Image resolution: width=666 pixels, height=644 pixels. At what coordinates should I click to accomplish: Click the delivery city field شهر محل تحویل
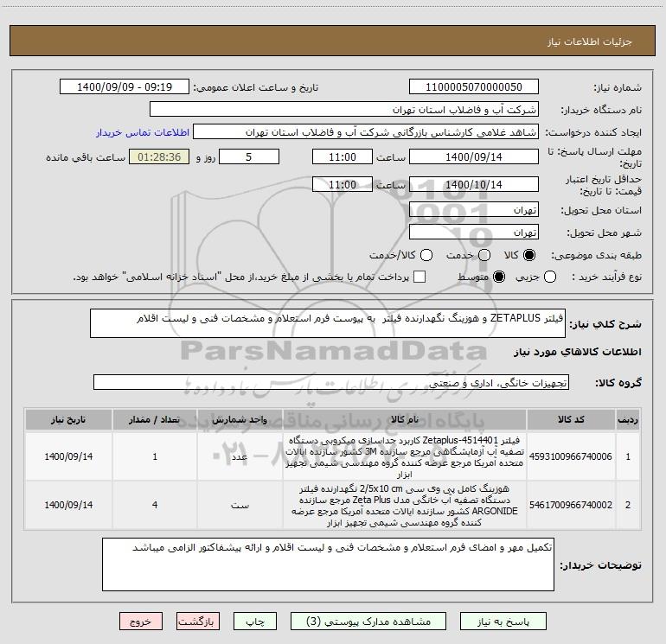pyautogui.click(x=474, y=233)
